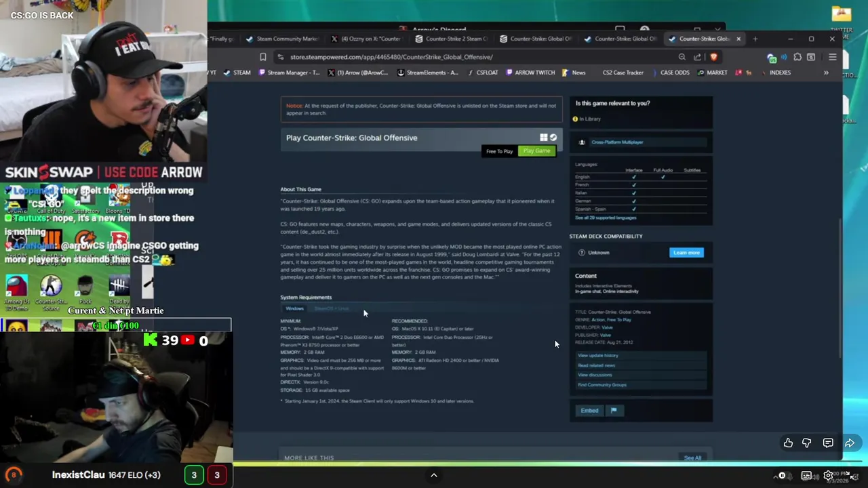
Task: Open the CS2 Case Tracker bookmark
Action: point(623,73)
